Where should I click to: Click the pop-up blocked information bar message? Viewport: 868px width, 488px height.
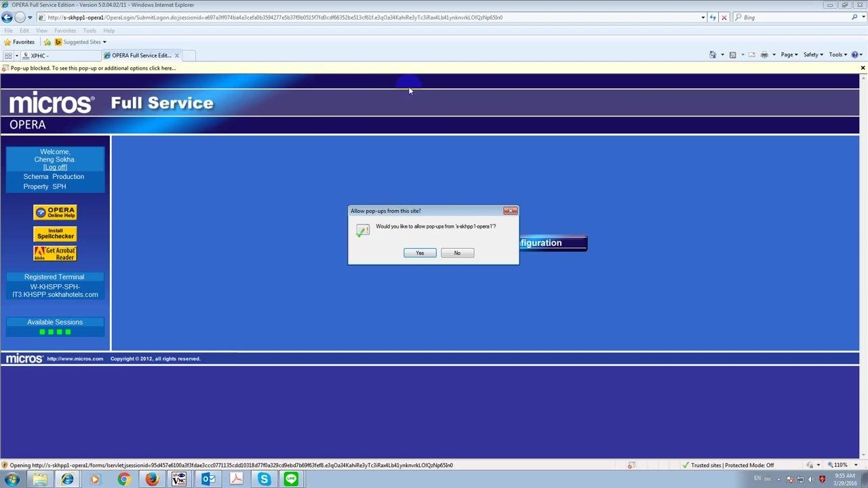[93, 68]
